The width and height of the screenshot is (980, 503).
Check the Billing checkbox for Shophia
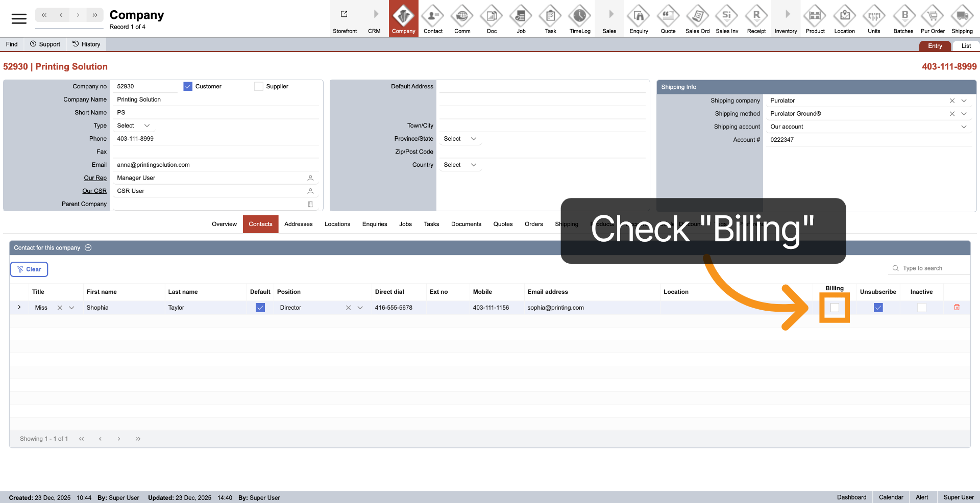[835, 308]
